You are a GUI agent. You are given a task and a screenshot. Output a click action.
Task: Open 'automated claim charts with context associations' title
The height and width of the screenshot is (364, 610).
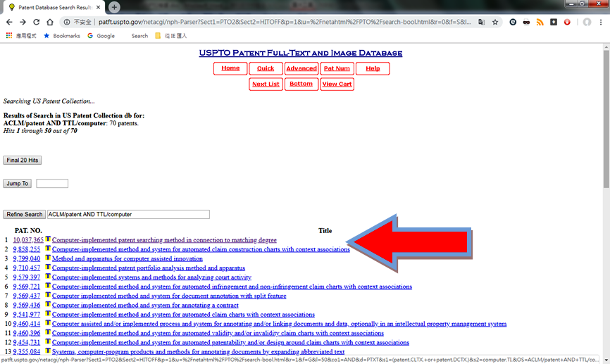click(x=183, y=315)
